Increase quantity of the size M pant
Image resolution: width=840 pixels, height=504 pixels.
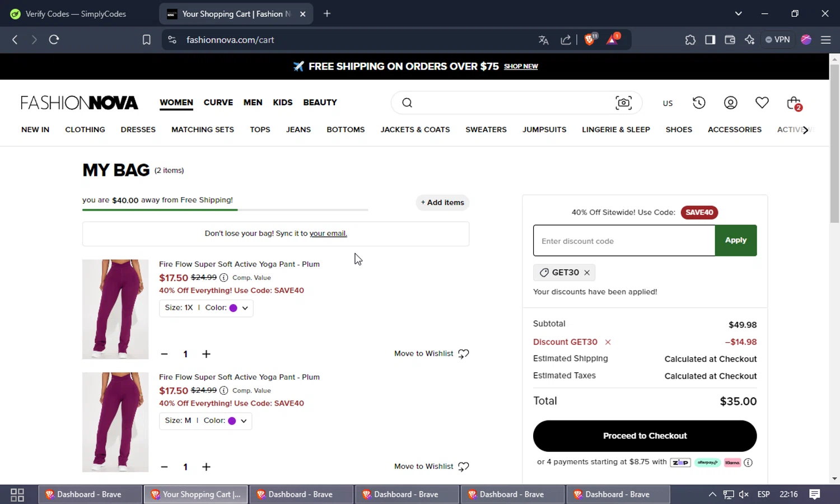[206, 467]
